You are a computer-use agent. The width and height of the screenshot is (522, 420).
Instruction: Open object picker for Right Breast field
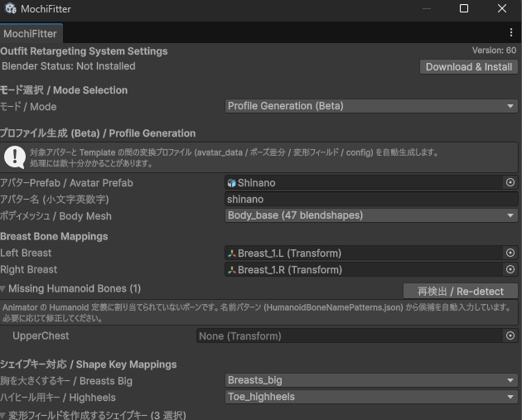(510, 269)
